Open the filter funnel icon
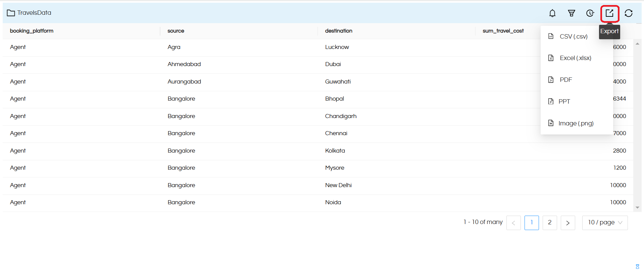Image resolution: width=644 pixels, height=277 pixels. [572, 13]
